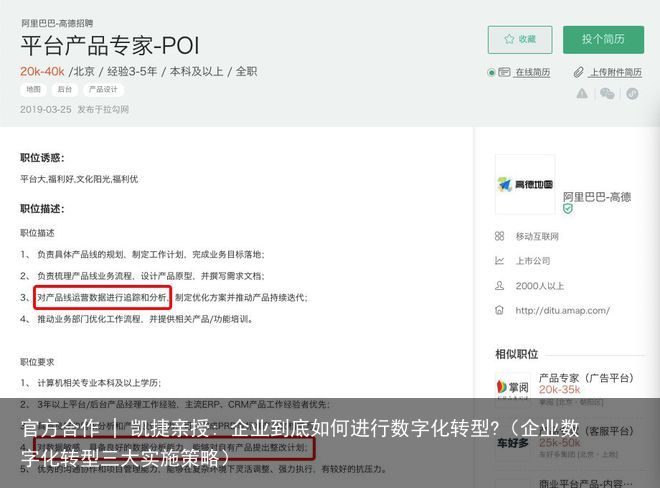Click the job title 平台产品专家-POI
Viewport: 660px width, 488px height.
coord(110,45)
